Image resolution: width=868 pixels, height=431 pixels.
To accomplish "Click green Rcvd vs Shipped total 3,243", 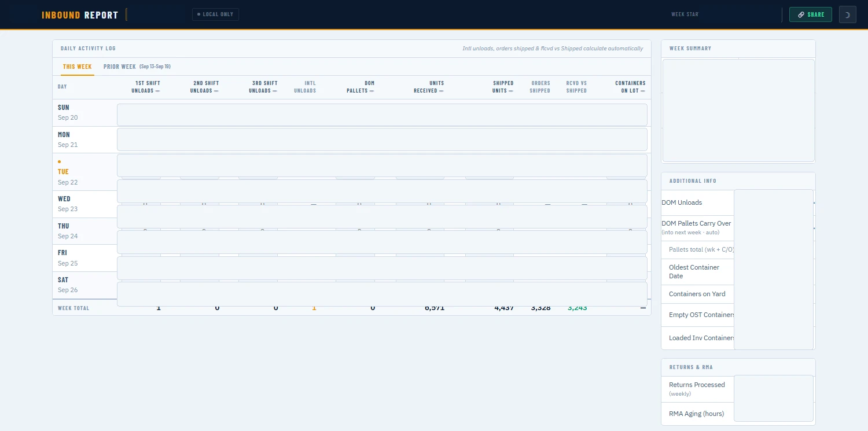I will point(578,308).
